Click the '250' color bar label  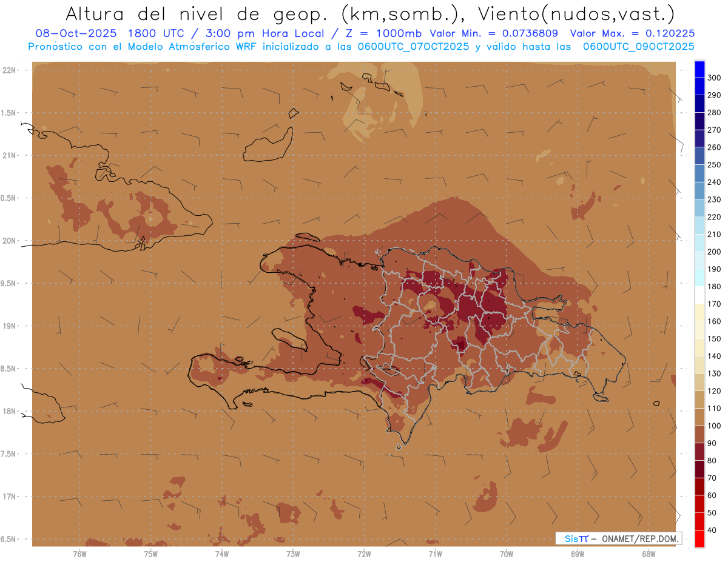[714, 165]
